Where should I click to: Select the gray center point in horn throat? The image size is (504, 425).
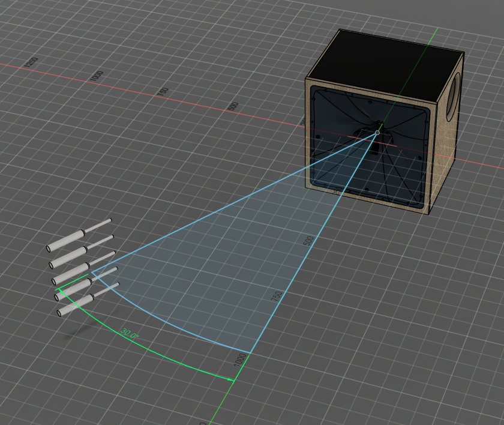377,133
